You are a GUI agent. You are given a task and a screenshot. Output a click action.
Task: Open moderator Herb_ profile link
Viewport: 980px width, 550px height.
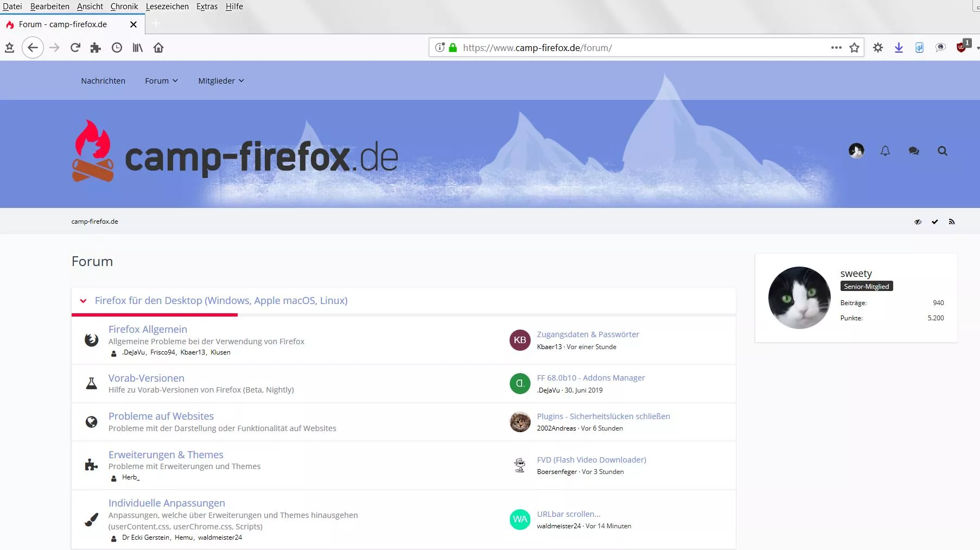pos(131,477)
